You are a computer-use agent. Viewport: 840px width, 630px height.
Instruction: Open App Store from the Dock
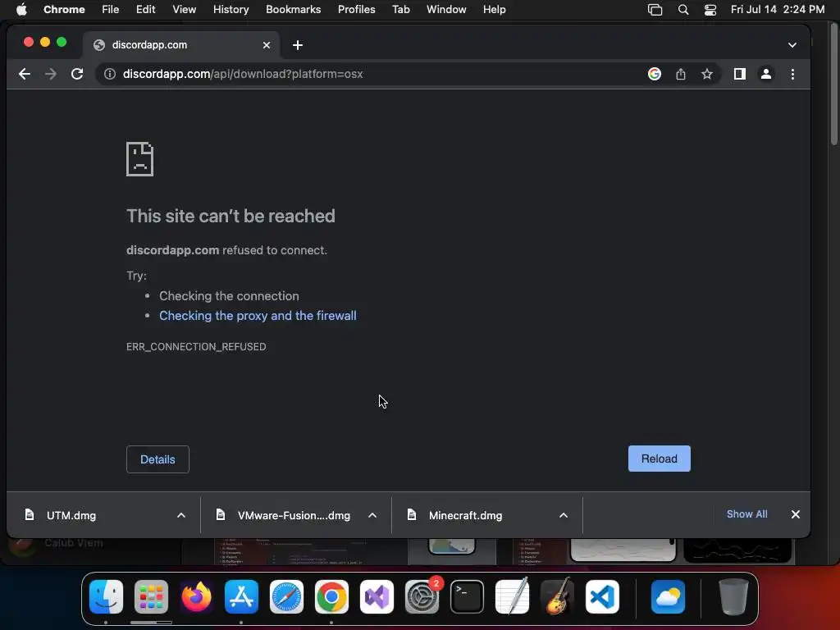pyautogui.click(x=241, y=597)
